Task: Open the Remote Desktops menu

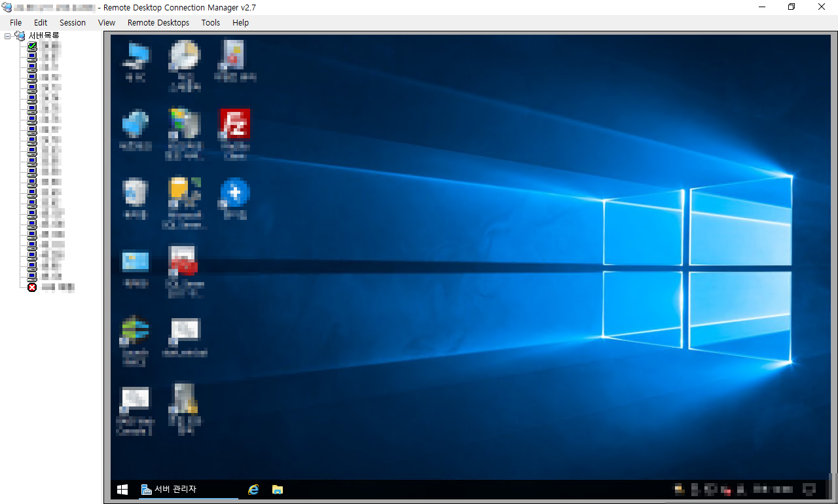Action: coord(158,22)
